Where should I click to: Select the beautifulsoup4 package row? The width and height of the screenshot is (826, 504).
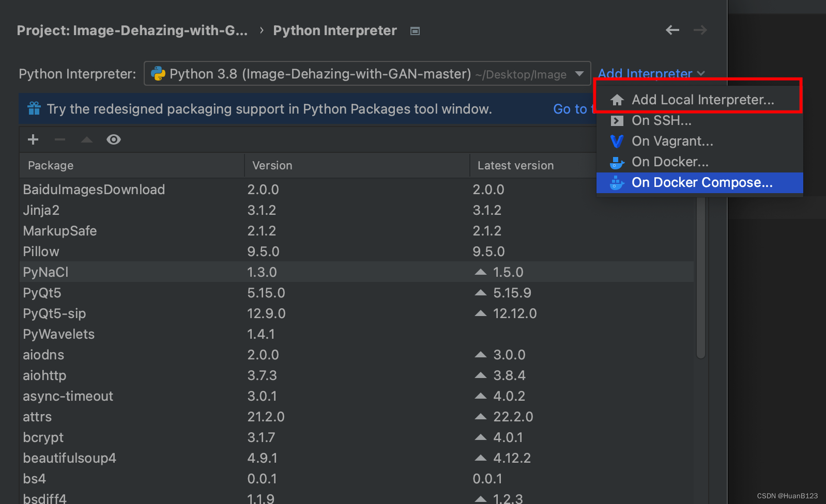357,458
